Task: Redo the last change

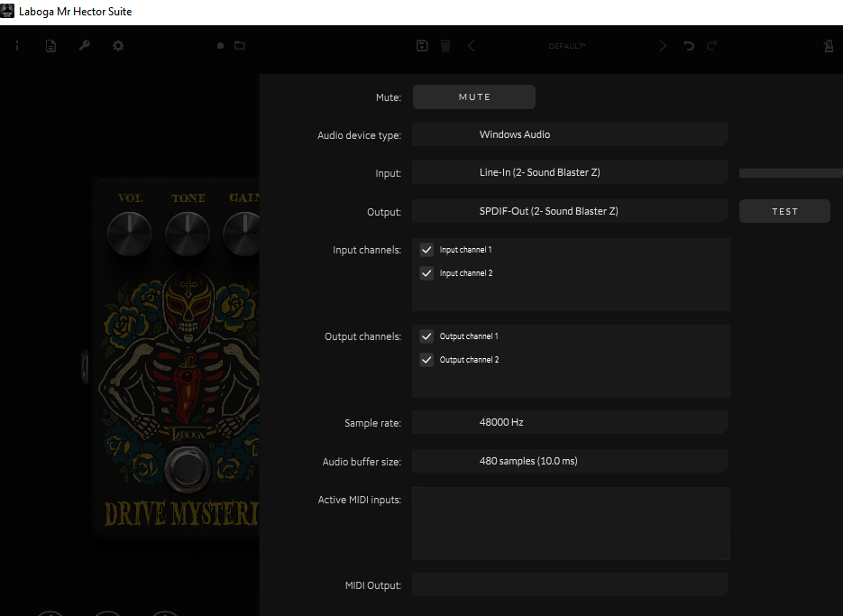Action: pos(712,46)
